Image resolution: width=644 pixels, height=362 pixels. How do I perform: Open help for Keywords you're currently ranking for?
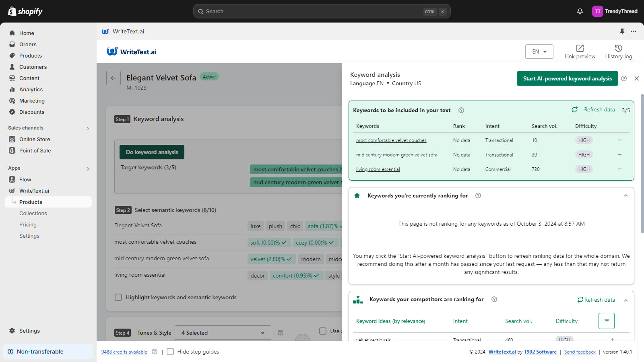[478, 195]
